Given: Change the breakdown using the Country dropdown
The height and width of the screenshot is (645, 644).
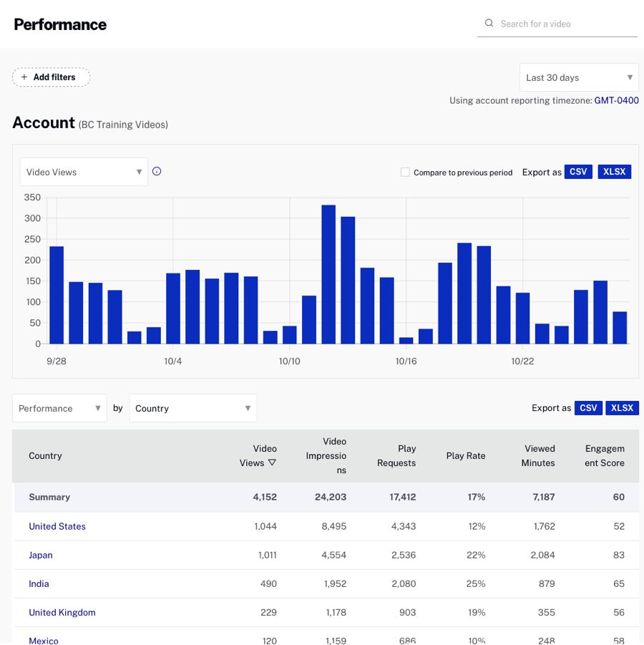Looking at the screenshot, I should click(193, 408).
